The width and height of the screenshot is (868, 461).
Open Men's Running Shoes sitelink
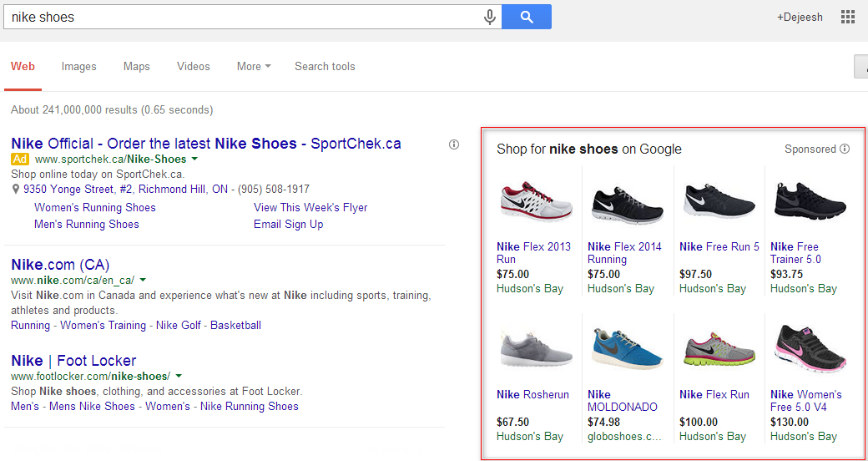(87, 225)
